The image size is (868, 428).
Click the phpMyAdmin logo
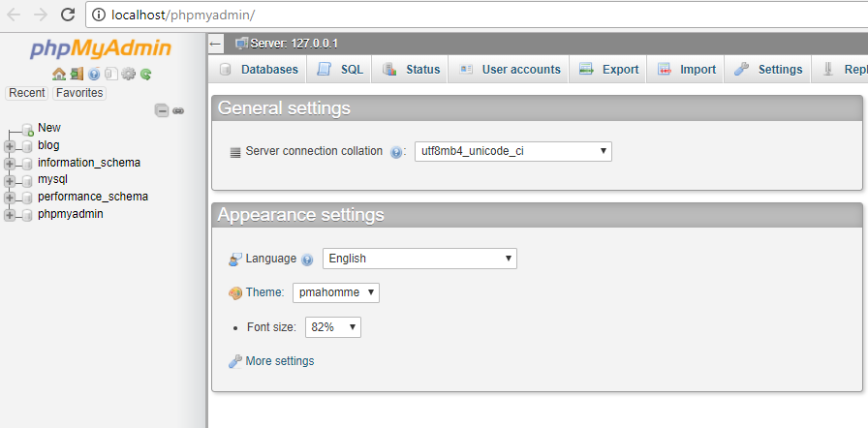[101, 49]
